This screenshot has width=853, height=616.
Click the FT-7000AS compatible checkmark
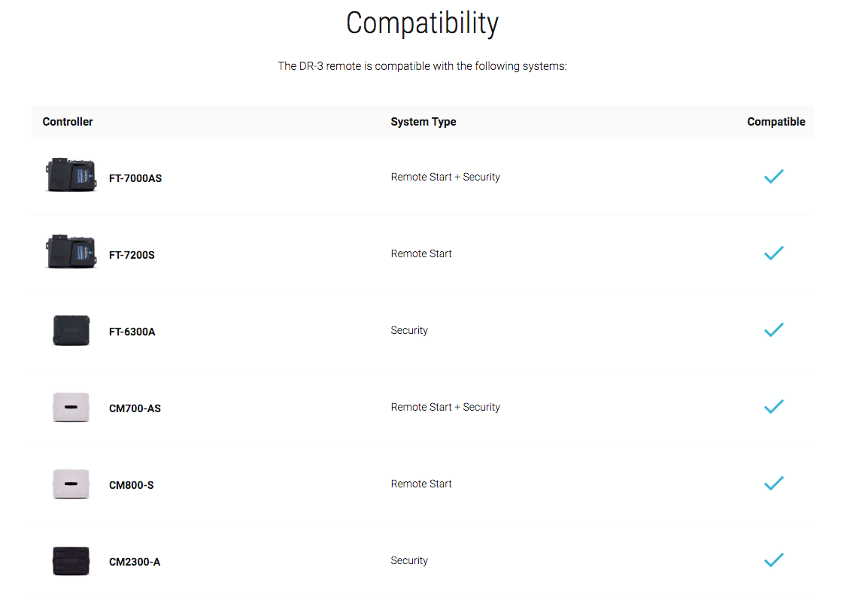tap(773, 177)
